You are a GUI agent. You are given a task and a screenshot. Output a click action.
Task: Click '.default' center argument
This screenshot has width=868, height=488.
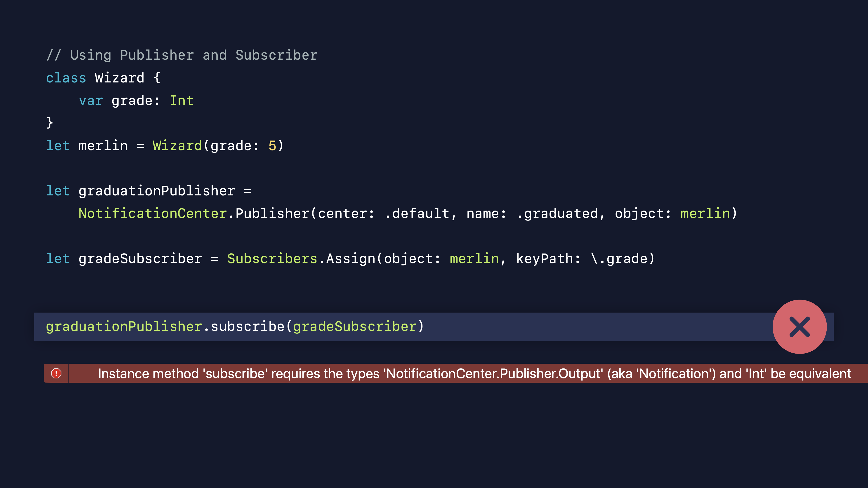pyautogui.click(x=417, y=213)
